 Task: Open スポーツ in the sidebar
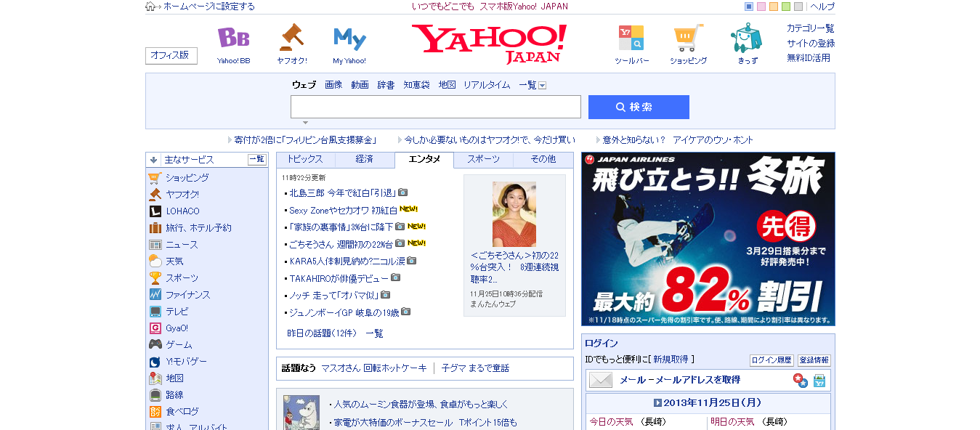[182, 278]
